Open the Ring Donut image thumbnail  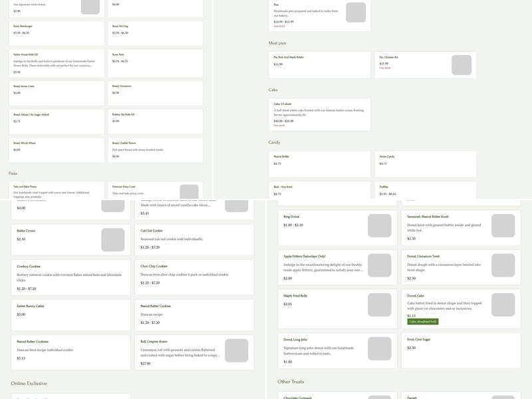point(379,225)
